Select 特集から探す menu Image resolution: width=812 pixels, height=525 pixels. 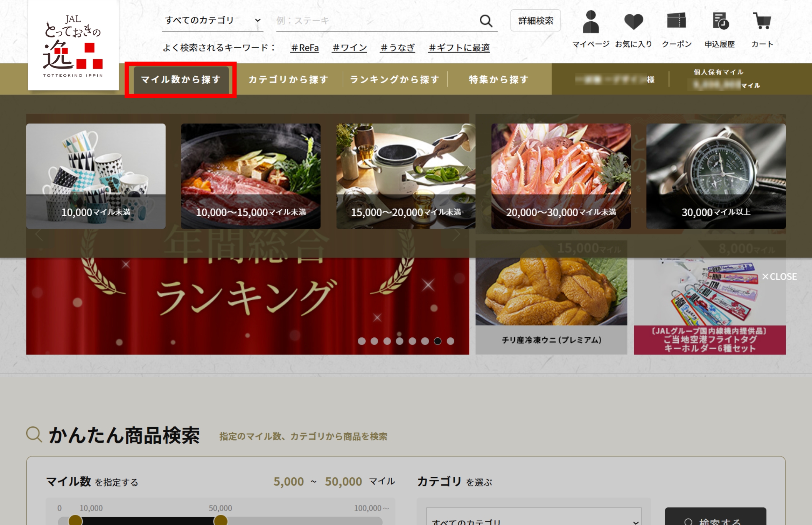point(498,79)
